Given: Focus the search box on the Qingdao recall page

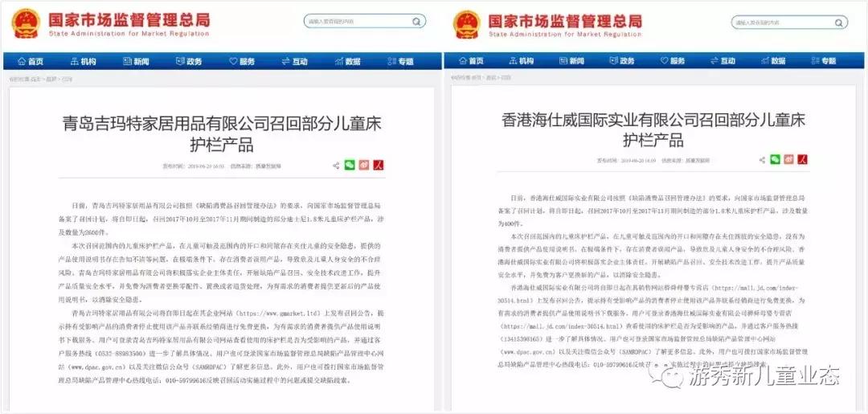Looking at the screenshot, I should (364, 22).
